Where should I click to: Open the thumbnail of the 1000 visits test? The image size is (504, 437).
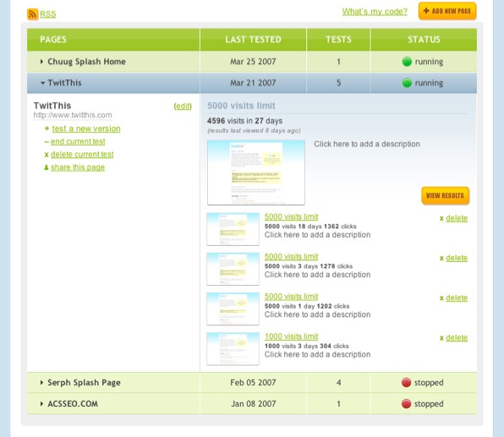[x=233, y=348]
